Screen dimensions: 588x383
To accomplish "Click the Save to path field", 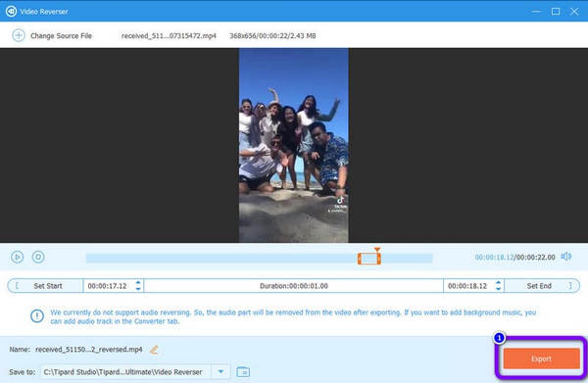I will [125, 372].
